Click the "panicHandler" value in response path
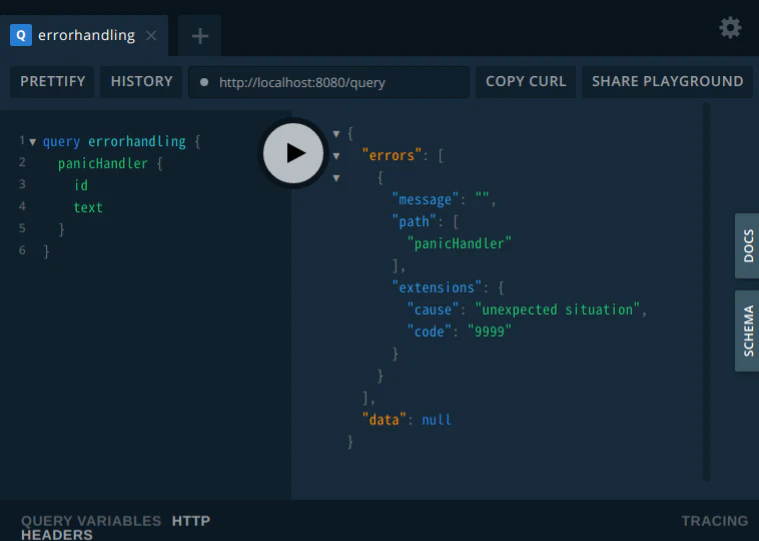The width and height of the screenshot is (759, 541). point(459,243)
